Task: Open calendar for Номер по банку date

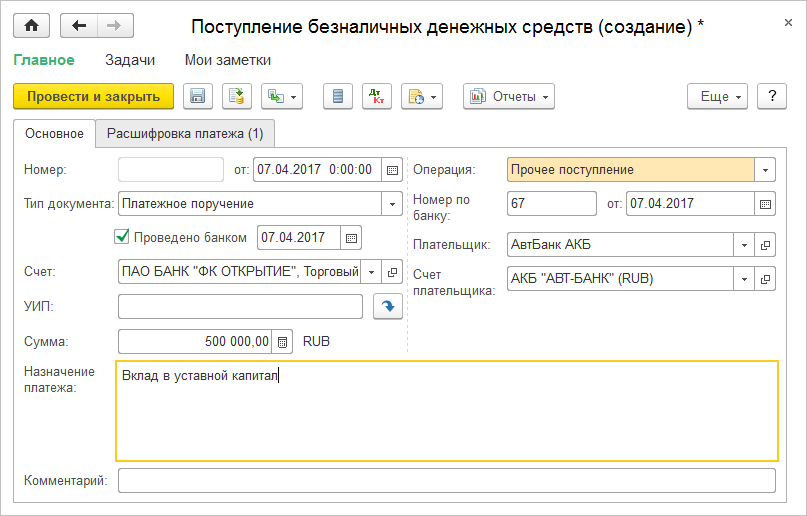Action: pos(765,204)
